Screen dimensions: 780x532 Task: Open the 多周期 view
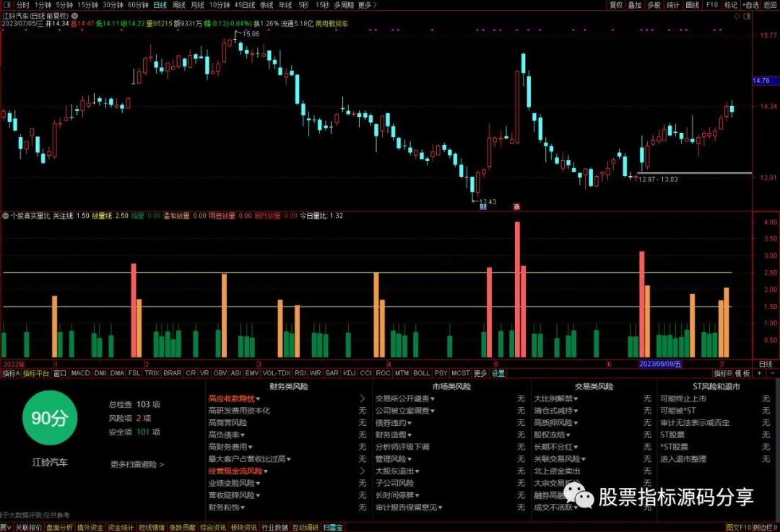coord(344,4)
